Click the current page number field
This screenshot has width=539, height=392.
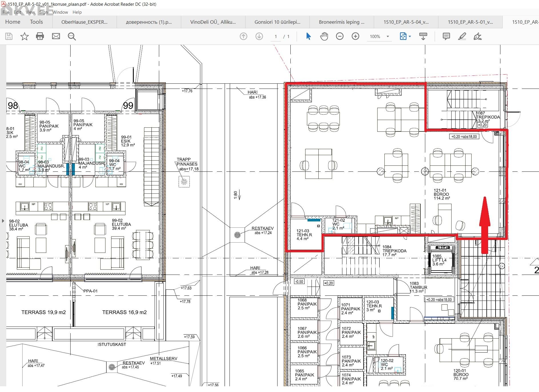pos(276,37)
